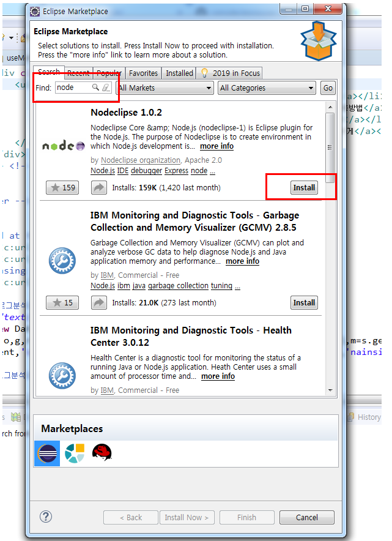The height and width of the screenshot is (541, 392).
Task: Favorite Nodeclipse via the 159 star button
Action: click(62, 188)
